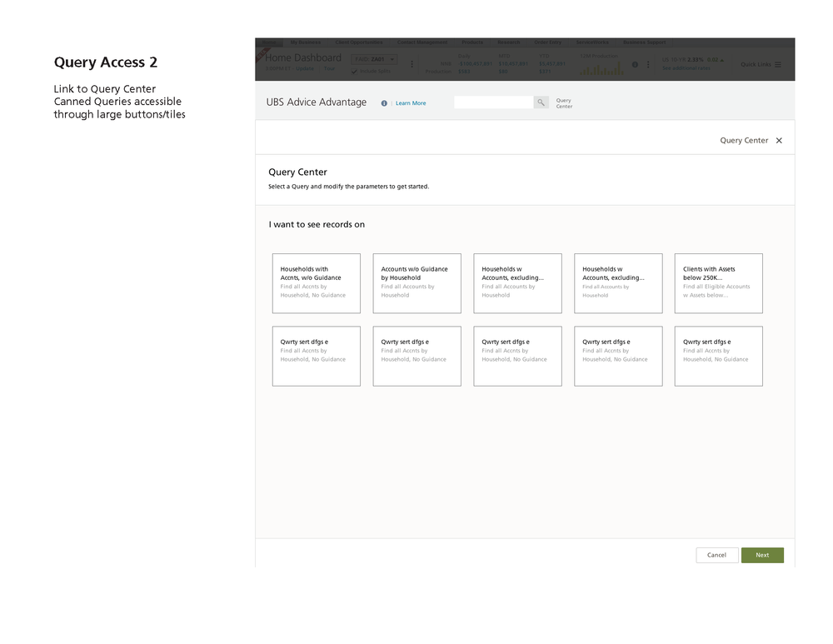Open the Research tab

click(x=508, y=42)
